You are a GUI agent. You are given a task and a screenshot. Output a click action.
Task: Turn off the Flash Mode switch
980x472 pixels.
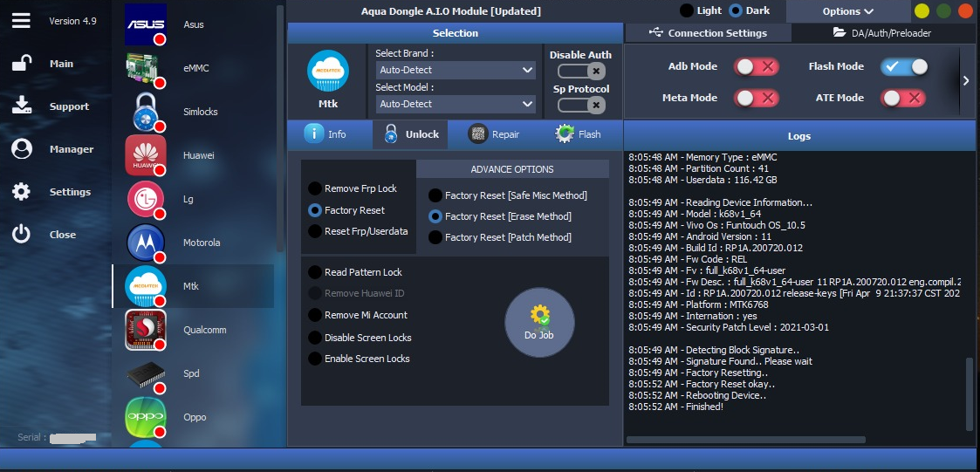tap(903, 67)
